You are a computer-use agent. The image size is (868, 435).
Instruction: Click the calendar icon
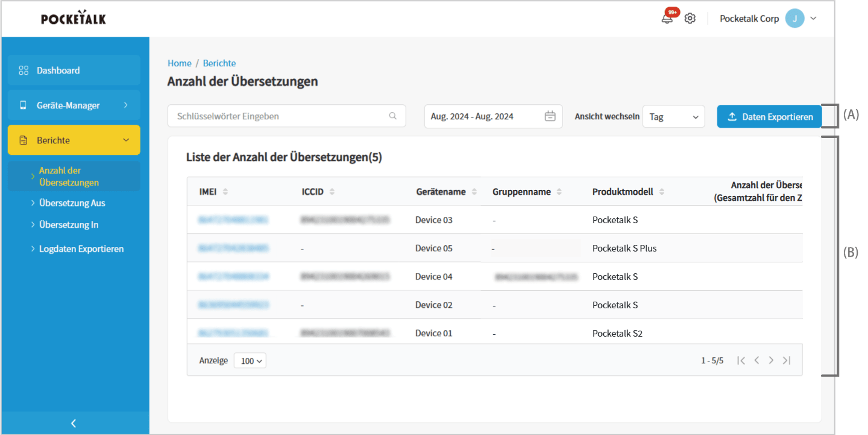coord(550,116)
